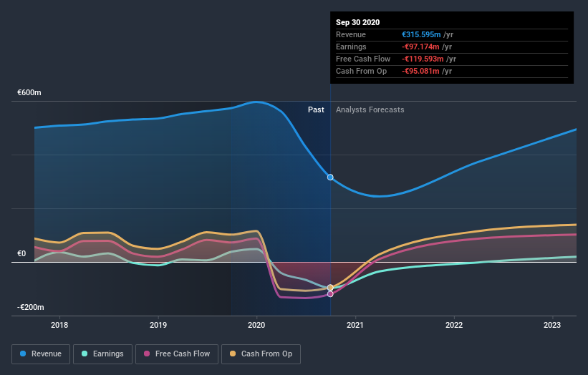Toggle the Earnings series legend button
The image size is (588, 375).
click(x=102, y=354)
